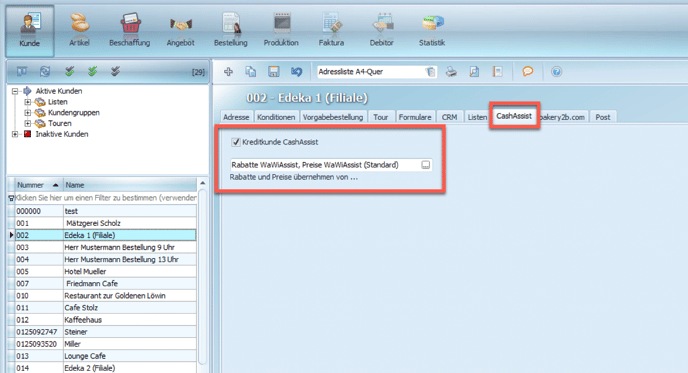
Task: Expand the Kundengruppen tree node
Action: click(28, 113)
